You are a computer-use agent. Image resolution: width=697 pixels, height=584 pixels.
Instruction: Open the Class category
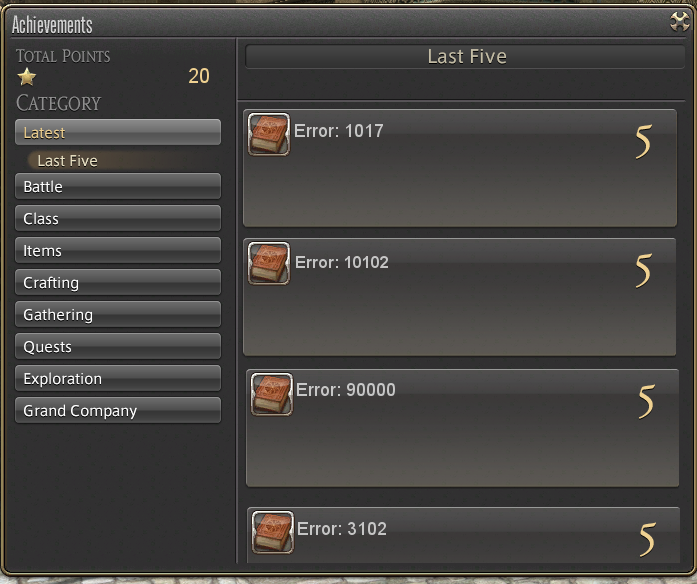click(x=118, y=218)
